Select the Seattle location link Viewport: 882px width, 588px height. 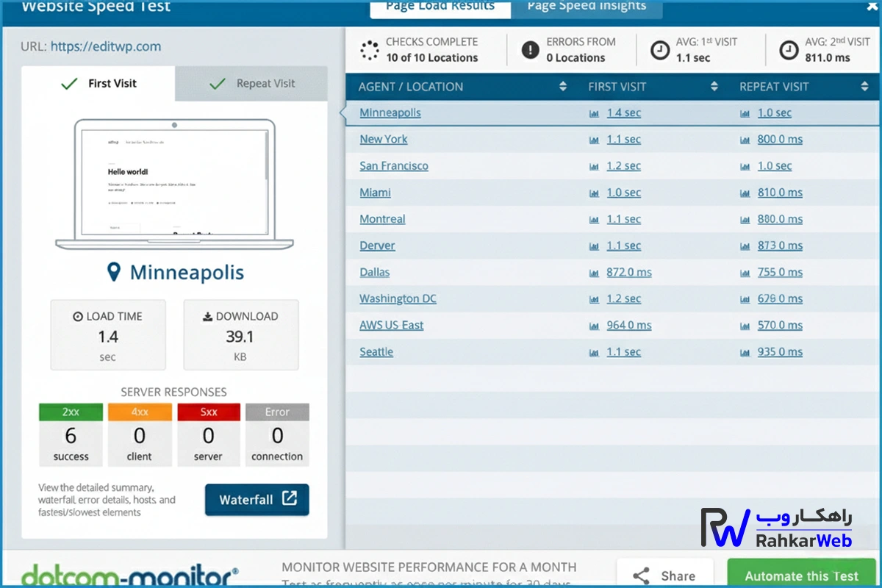pos(376,352)
